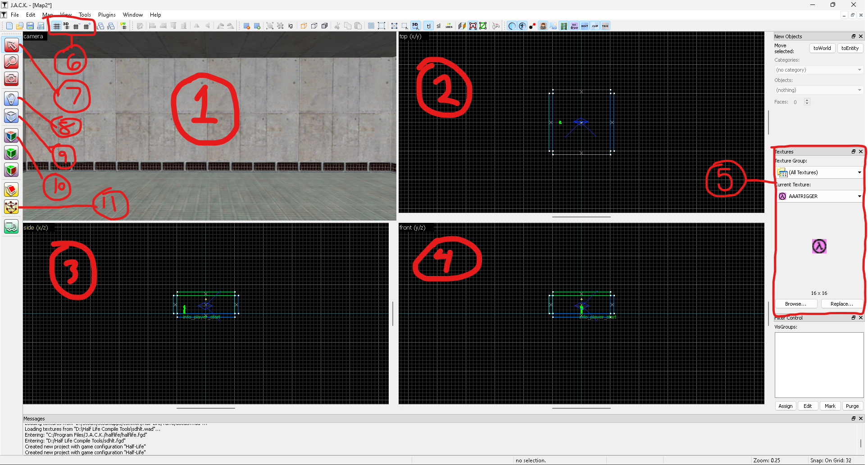Select the Camera tool
The height and width of the screenshot is (465, 868).
tap(11, 79)
